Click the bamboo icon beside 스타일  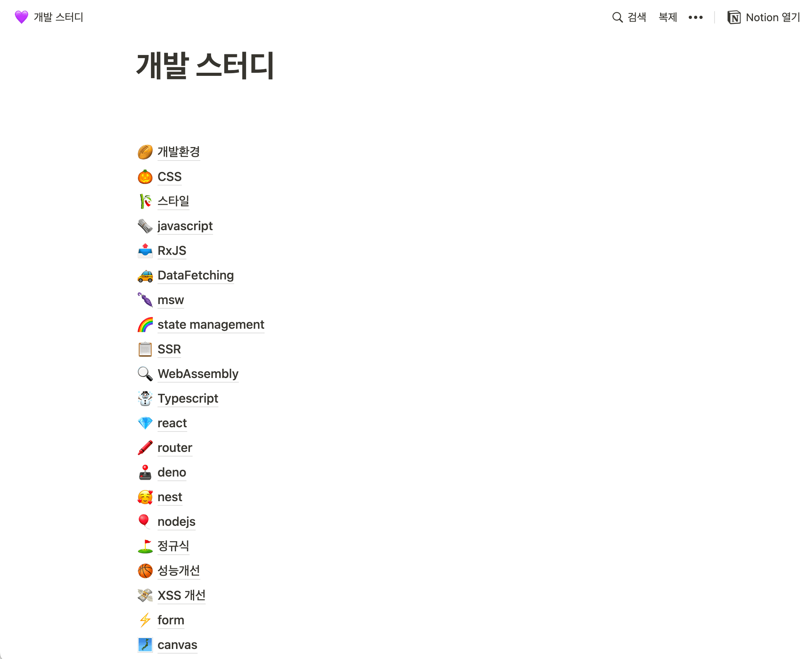click(x=145, y=201)
